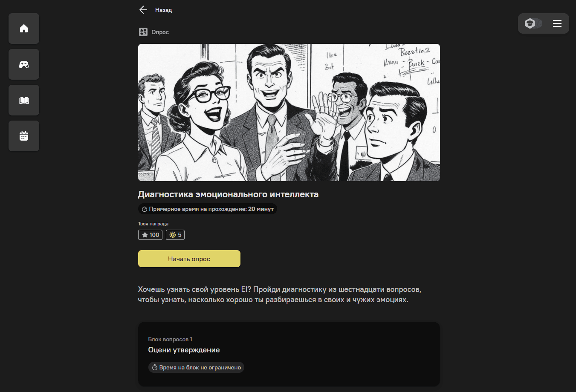Open the calendar section in sidebar
This screenshot has width=576, height=392.
pos(24,136)
